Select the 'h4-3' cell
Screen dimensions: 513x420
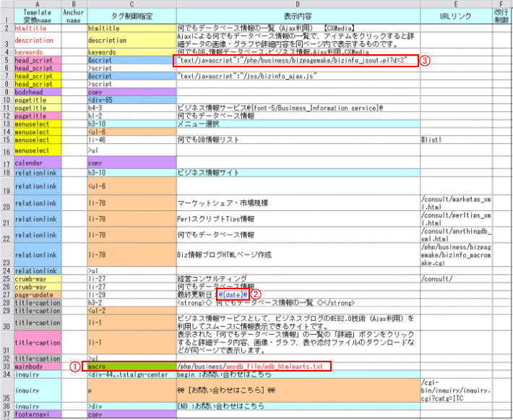[x=132, y=108]
